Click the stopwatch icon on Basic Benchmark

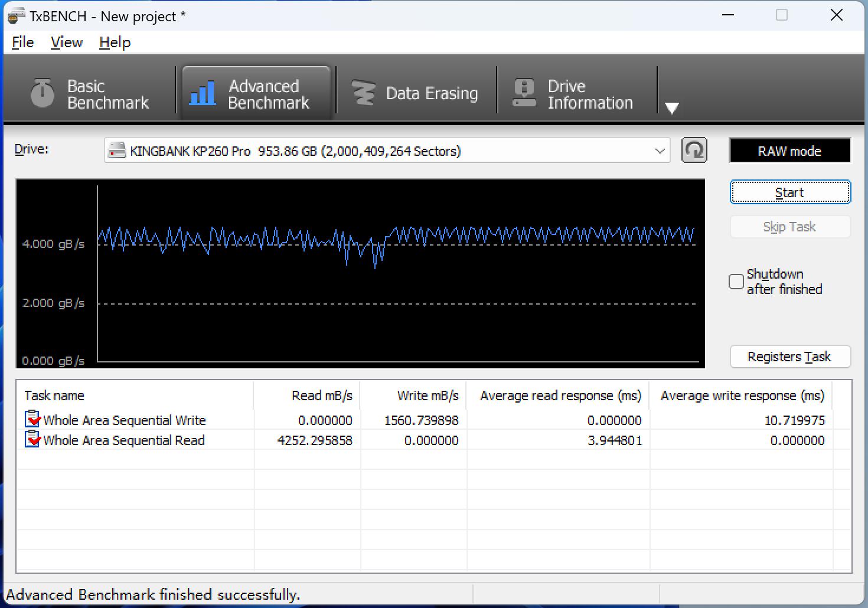41,93
